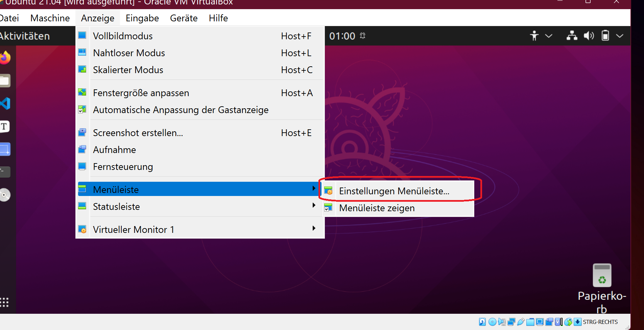Screen dimensions: 644x330
Task: Select Fenstergröße anpassen menu entry
Action: click(200, 93)
